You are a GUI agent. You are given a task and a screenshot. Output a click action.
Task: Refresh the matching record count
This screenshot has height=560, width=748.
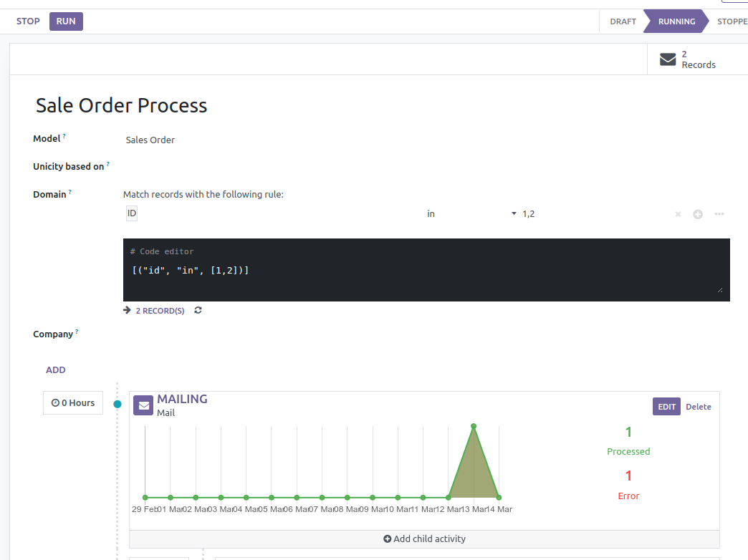pos(198,311)
